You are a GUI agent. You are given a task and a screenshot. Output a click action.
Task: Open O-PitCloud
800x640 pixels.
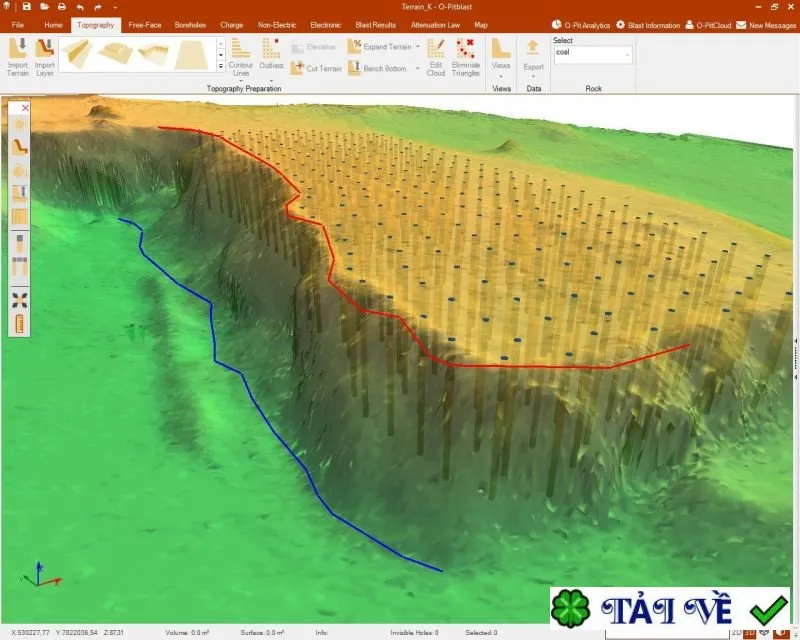click(x=708, y=25)
